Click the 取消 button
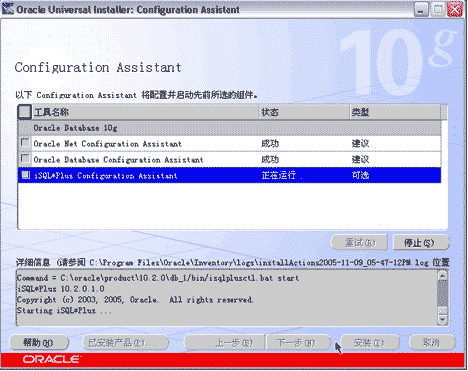468x371 pixels. pos(432,342)
